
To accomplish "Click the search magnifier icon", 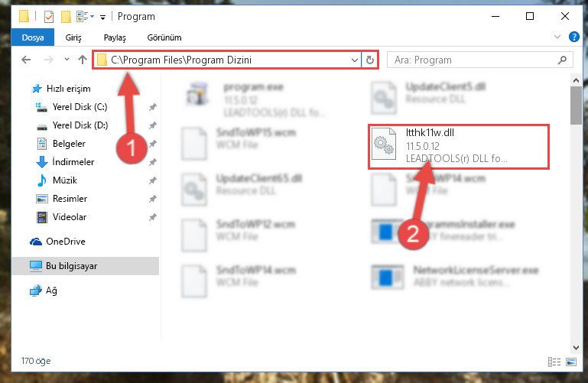I will 562,60.
